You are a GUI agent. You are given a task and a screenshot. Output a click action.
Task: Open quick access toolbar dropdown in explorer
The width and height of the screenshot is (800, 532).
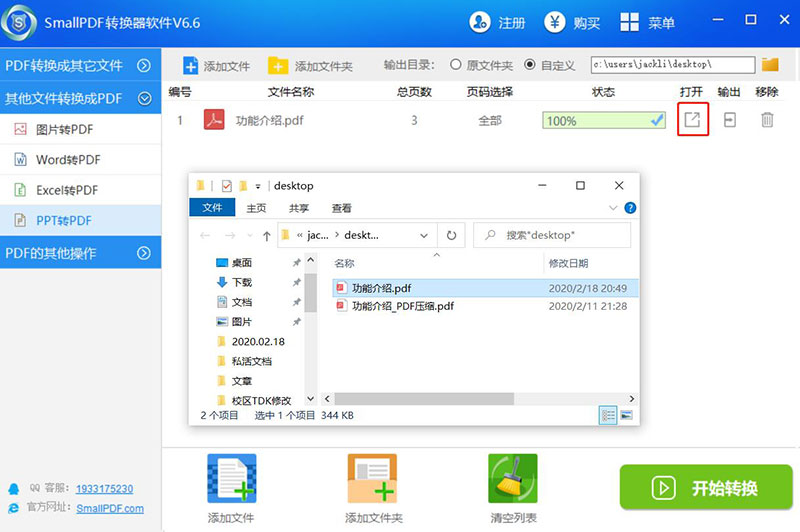[258, 187]
